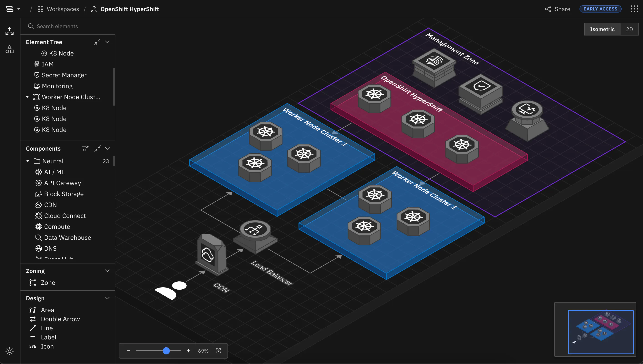Collapse the Zoning section
Image resolution: width=643 pixels, height=364 pixels.
click(x=107, y=271)
